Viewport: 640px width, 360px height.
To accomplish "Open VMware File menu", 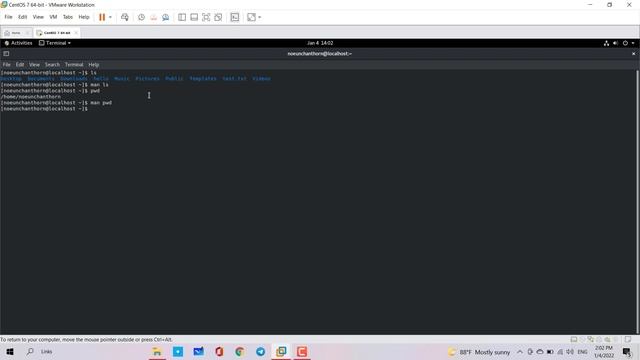I will tap(8, 17).
